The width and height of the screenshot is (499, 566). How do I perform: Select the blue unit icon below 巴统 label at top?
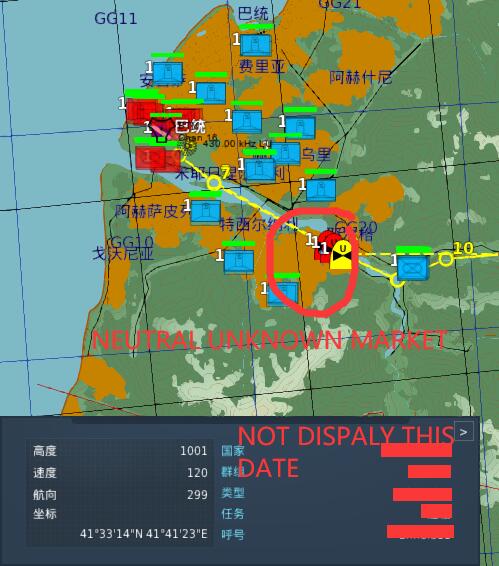click(255, 45)
